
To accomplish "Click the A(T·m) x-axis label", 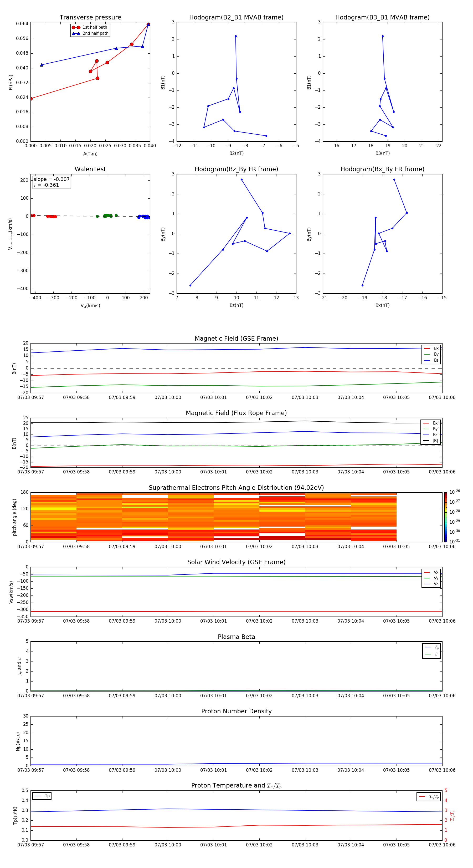I will coord(90,154).
